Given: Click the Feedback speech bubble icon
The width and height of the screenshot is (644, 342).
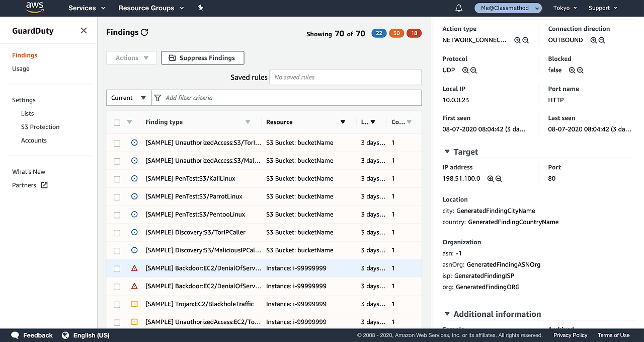Looking at the screenshot, I should tap(15, 335).
